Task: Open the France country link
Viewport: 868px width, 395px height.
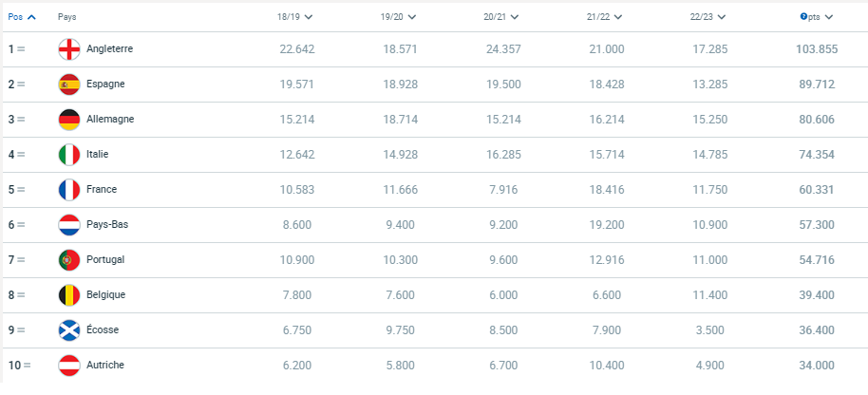Action: point(102,189)
